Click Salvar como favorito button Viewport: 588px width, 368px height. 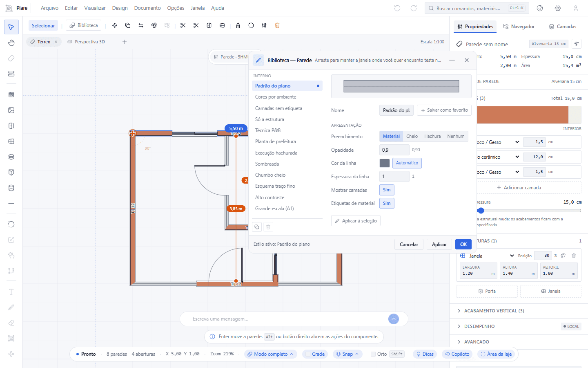coord(444,110)
